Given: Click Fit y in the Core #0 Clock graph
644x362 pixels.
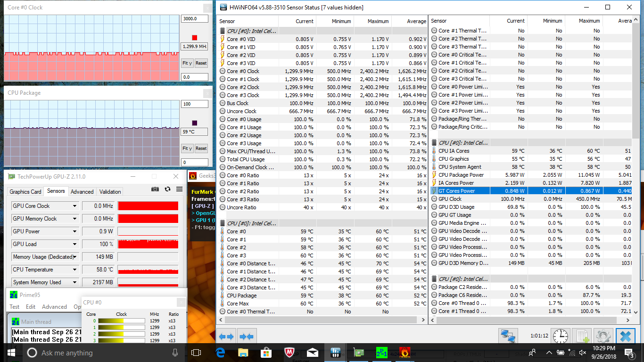Looking at the screenshot, I should (x=187, y=63).
